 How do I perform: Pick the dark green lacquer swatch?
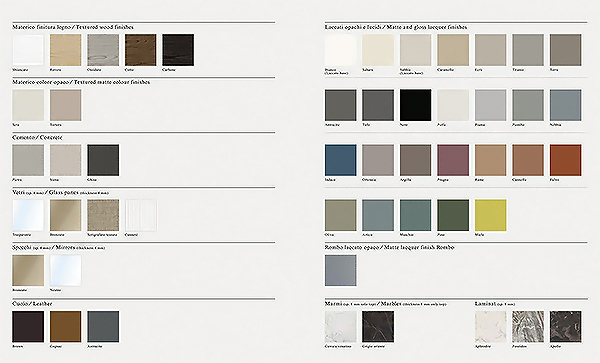point(453,215)
